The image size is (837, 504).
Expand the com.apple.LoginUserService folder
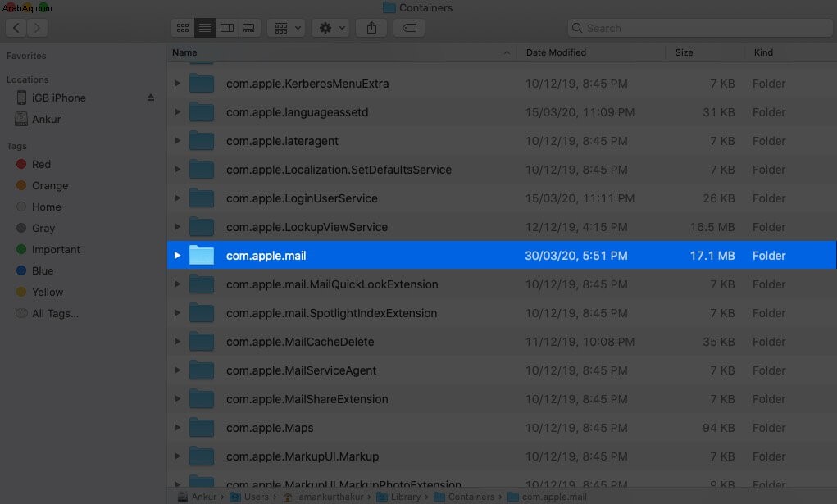(x=177, y=198)
